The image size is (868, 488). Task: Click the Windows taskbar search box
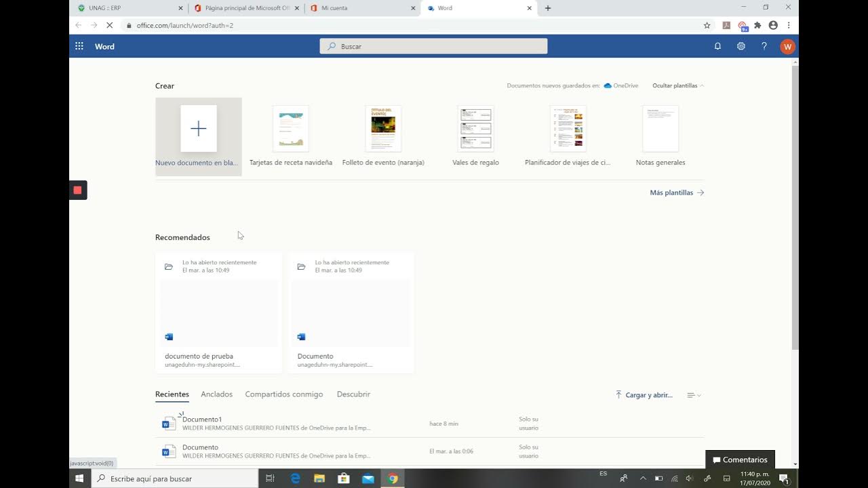[175, 479]
